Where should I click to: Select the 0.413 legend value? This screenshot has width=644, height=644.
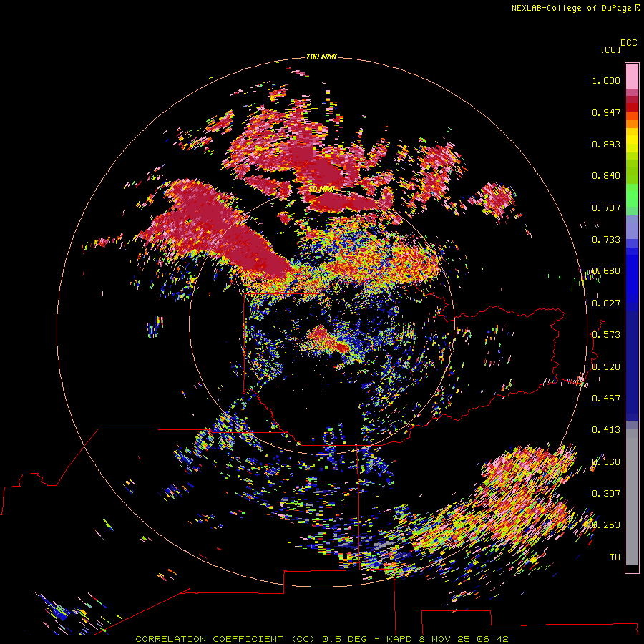coord(606,430)
